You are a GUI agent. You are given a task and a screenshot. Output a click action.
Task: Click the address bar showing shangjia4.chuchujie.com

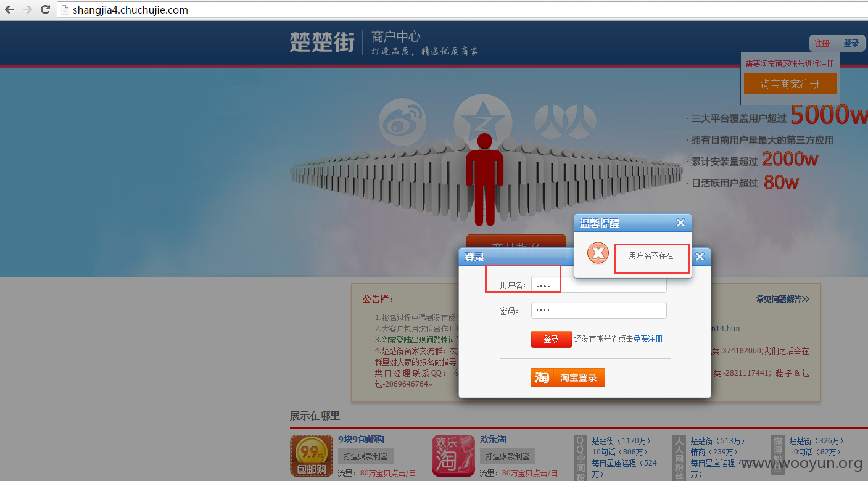[463, 10]
